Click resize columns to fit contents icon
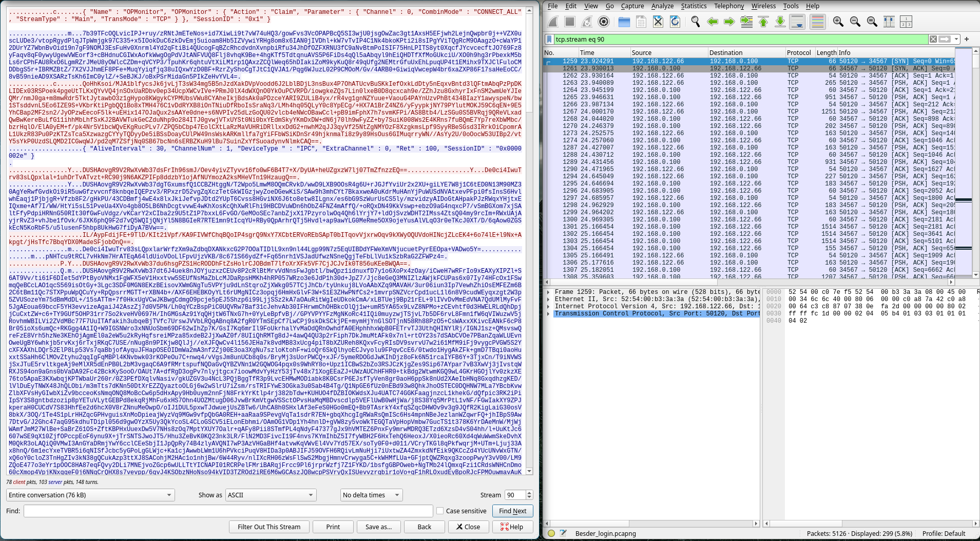The height and width of the screenshot is (541, 980). click(x=889, y=22)
